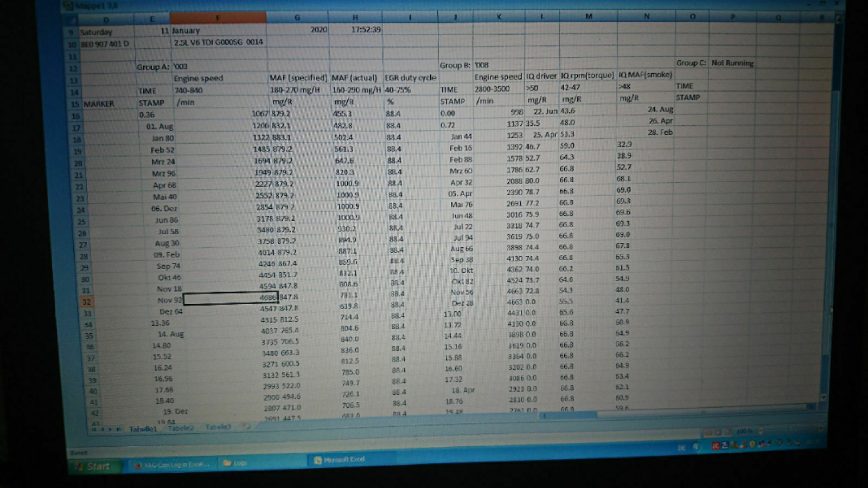
Task: Click the red system tray icon
Action: point(715,446)
